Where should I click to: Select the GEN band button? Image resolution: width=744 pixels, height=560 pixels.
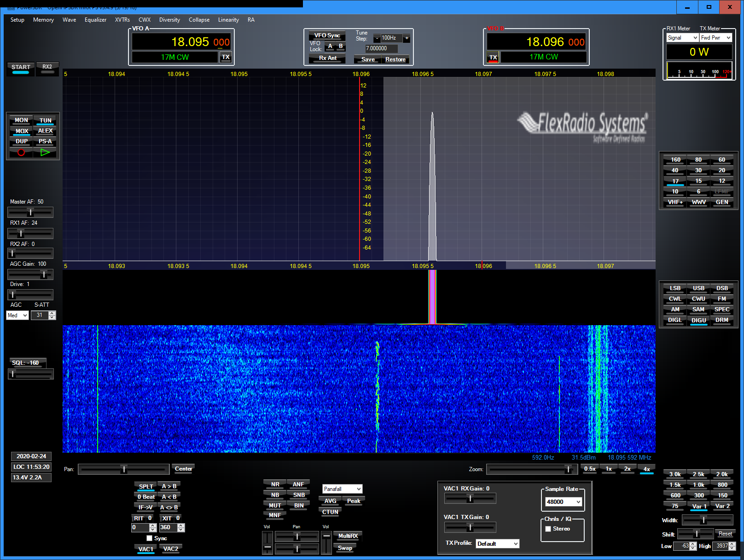pyautogui.click(x=722, y=202)
